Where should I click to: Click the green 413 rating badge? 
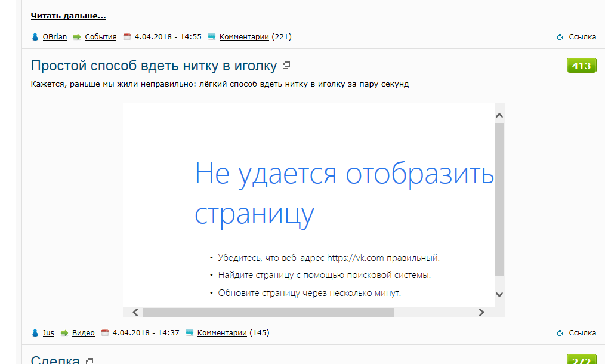[582, 66]
